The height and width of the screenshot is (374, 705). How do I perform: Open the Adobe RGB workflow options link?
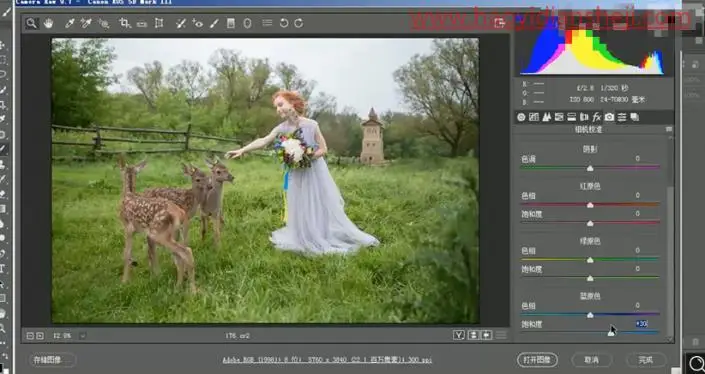point(327,360)
